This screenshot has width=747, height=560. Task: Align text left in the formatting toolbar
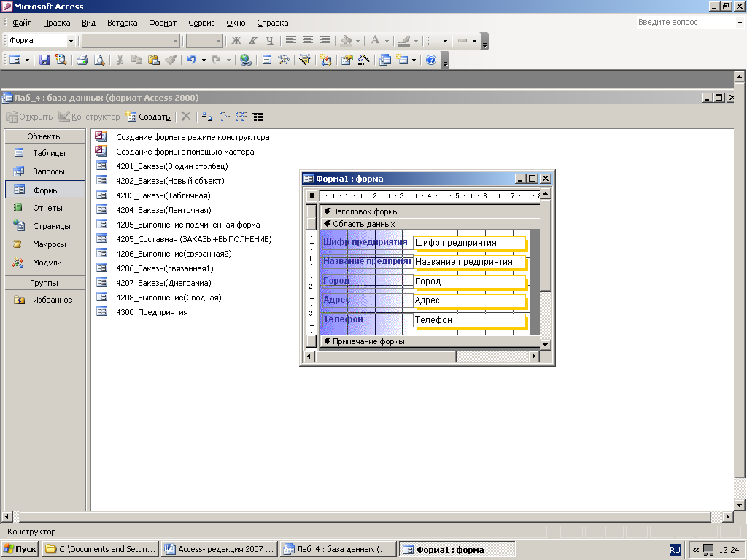(x=290, y=41)
